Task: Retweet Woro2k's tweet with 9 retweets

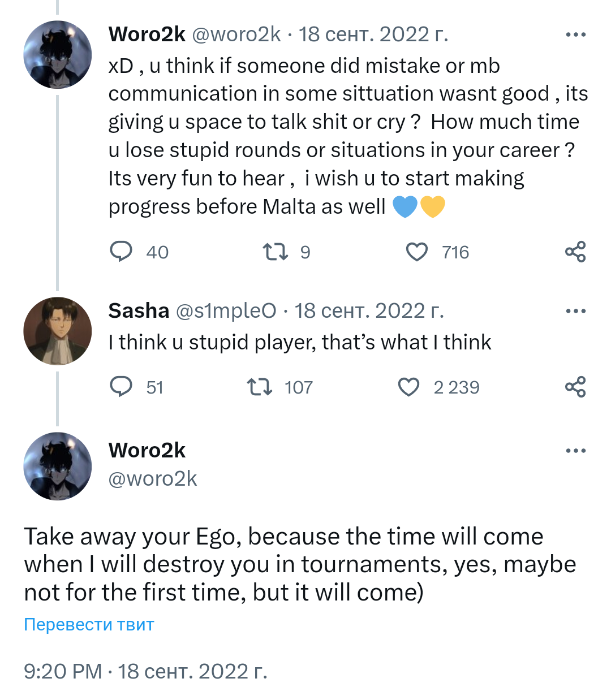Action: click(x=276, y=252)
